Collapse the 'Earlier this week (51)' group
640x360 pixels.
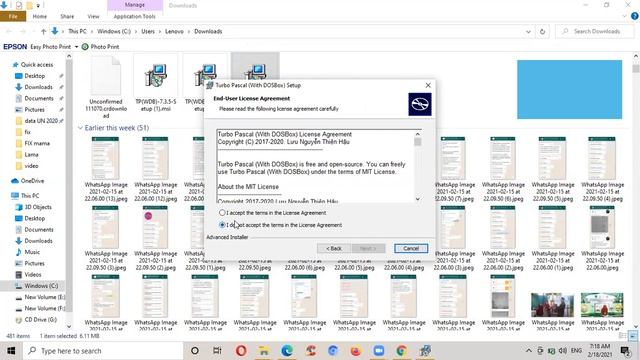coord(80,128)
